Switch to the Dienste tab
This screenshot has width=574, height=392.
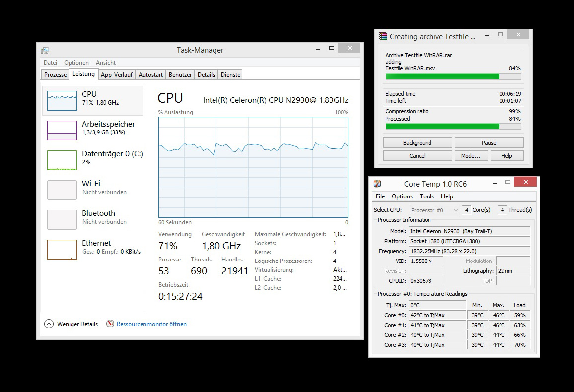click(230, 74)
